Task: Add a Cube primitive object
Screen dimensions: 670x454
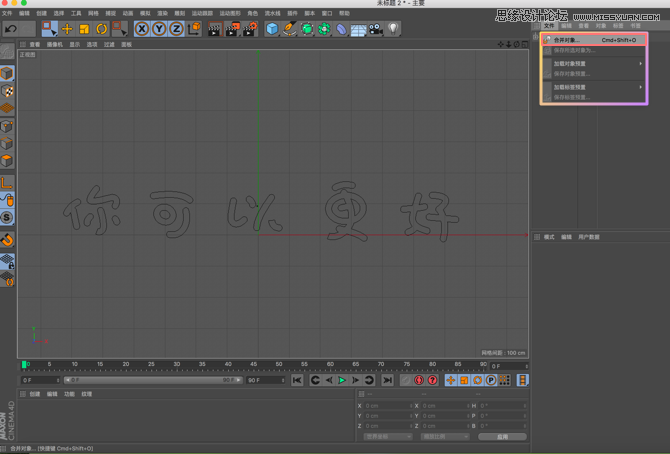Action: [272, 29]
